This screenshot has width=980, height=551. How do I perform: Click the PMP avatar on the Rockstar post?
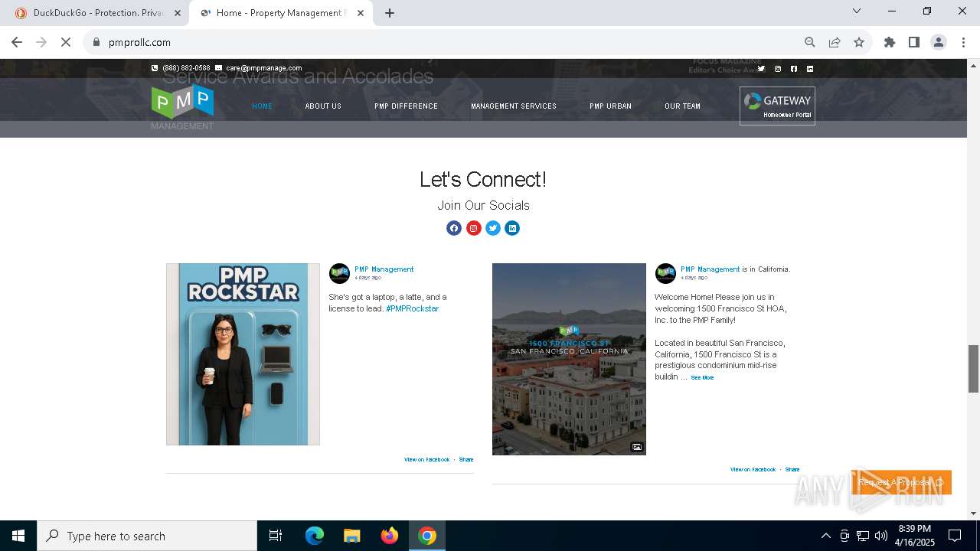339,273
